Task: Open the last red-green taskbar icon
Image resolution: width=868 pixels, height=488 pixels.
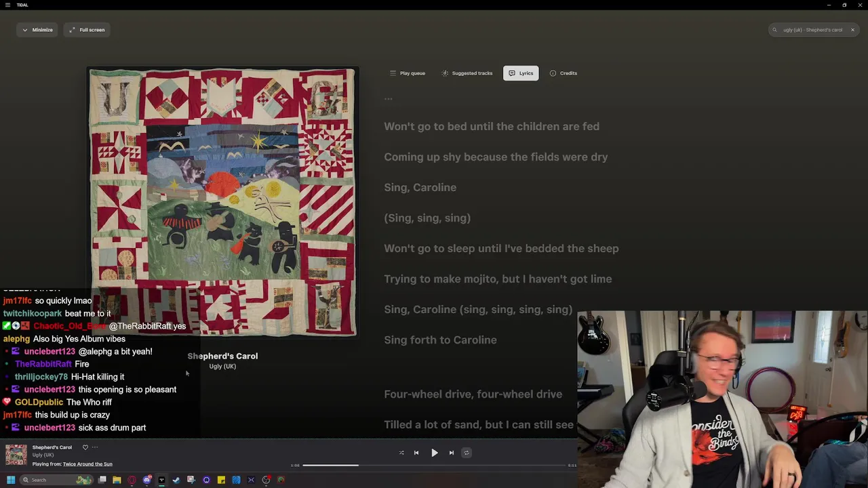Action: tap(281, 480)
